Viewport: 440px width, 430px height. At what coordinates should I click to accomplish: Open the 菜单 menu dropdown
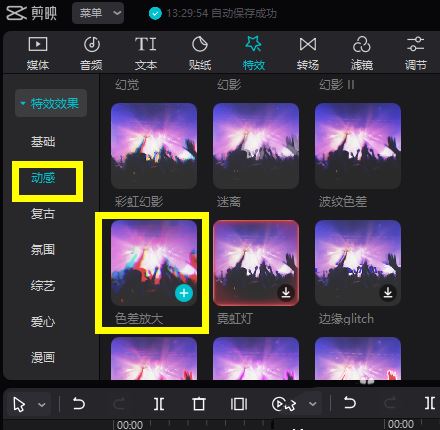click(98, 13)
